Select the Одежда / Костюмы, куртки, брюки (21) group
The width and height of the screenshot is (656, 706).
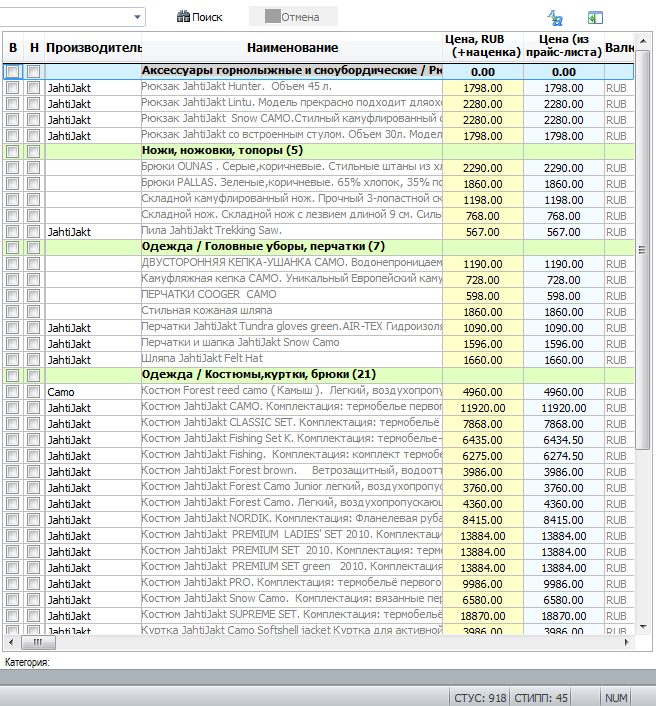click(x=318, y=375)
